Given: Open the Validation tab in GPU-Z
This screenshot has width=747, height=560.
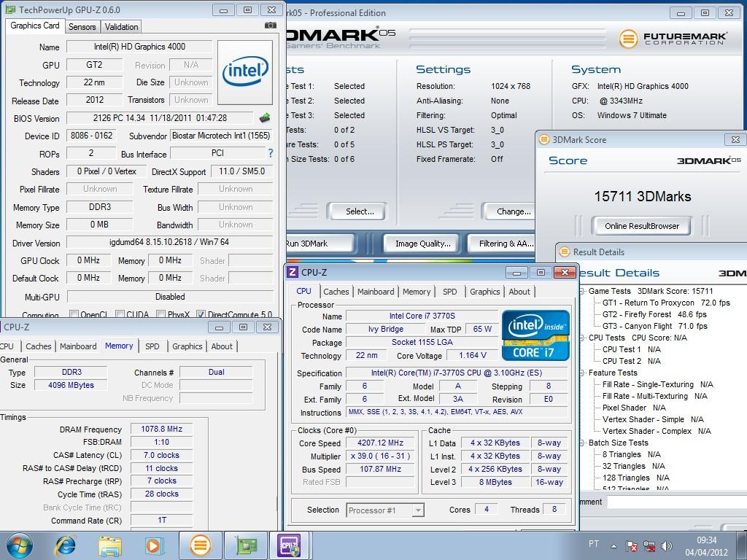Looking at the screenshot, I should pos(122,27).
